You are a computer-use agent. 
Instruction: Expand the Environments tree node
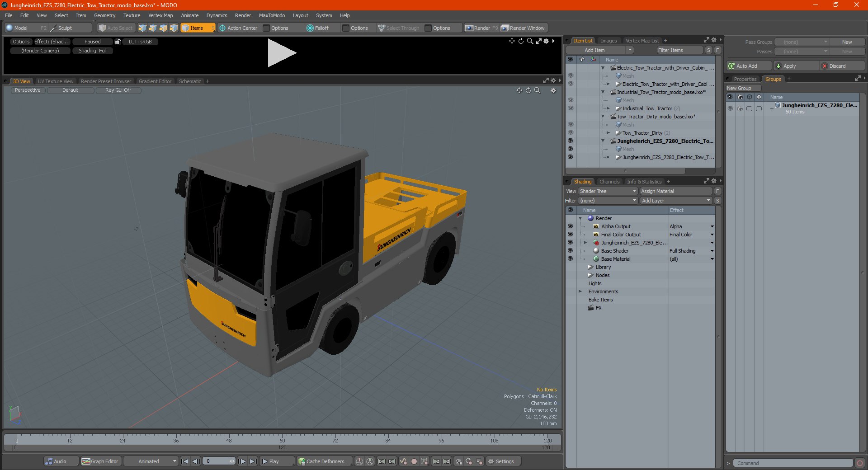pos(580,291)
